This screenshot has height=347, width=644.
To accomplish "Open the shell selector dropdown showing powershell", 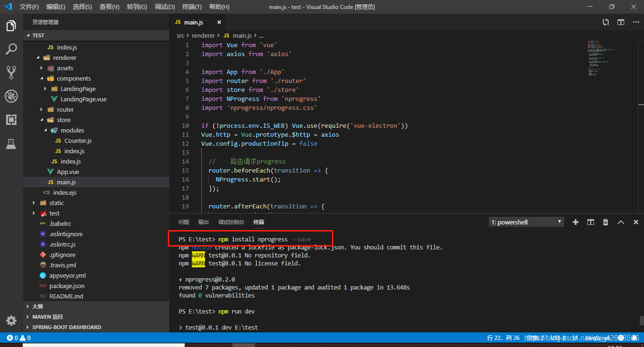I will [x=526, y=222].
